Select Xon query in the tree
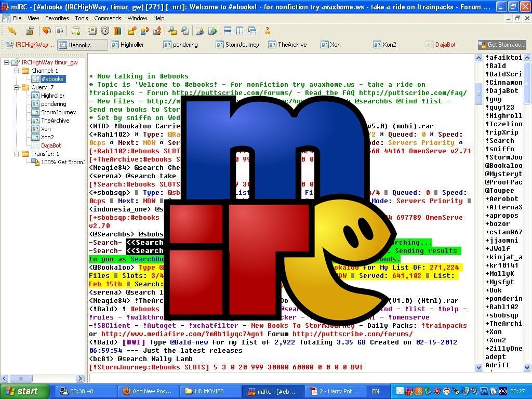This screenshot has height=399, width=532. [x=46, y=129]
